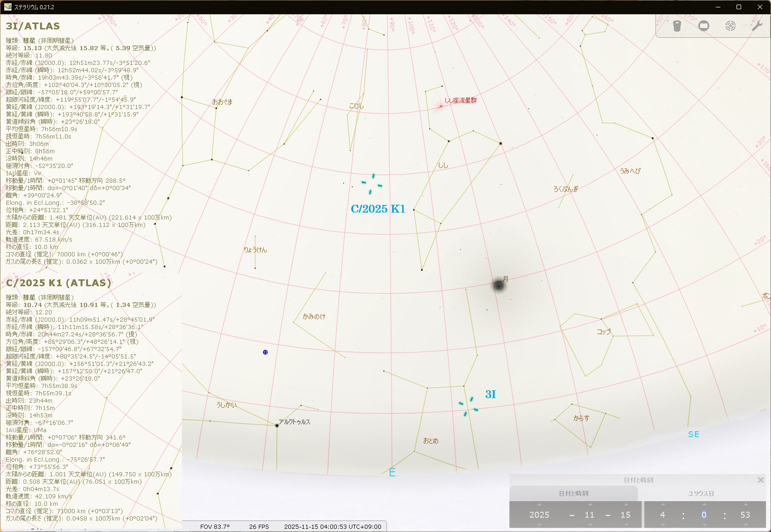Increase the year with up arrow
The width and height of the screenshot is (771, 532).
pos(539,504)
